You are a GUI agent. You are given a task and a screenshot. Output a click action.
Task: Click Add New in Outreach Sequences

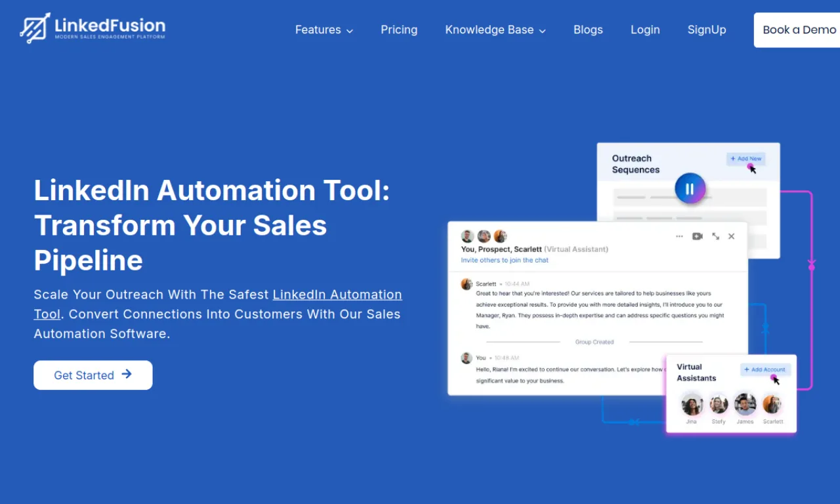click(745, 159)
